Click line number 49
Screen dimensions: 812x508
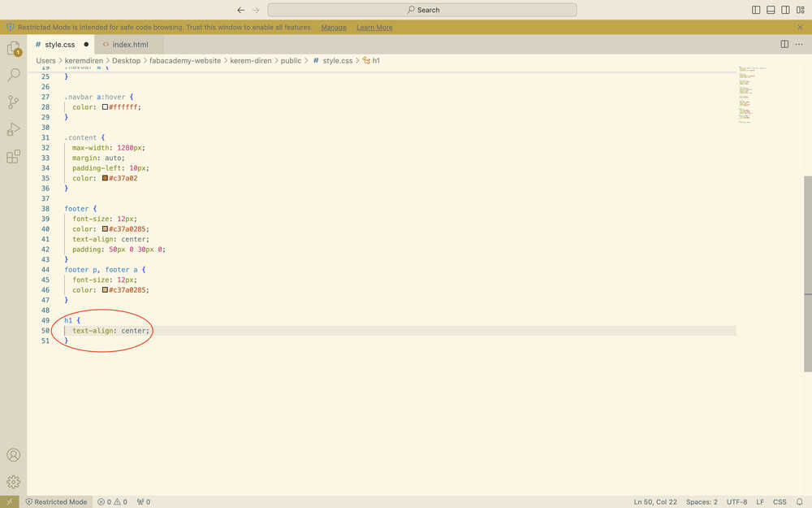tap(45, 320)
